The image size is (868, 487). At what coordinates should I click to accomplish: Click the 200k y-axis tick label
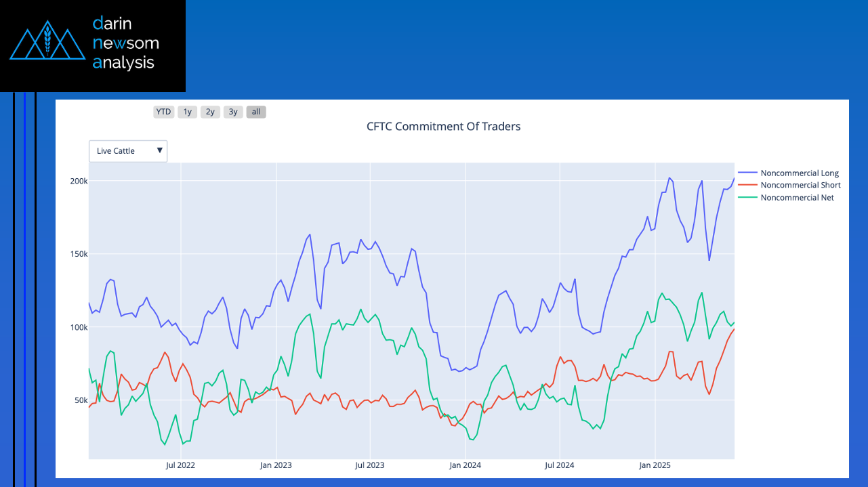pyautogui.click(x=79, y=181)
